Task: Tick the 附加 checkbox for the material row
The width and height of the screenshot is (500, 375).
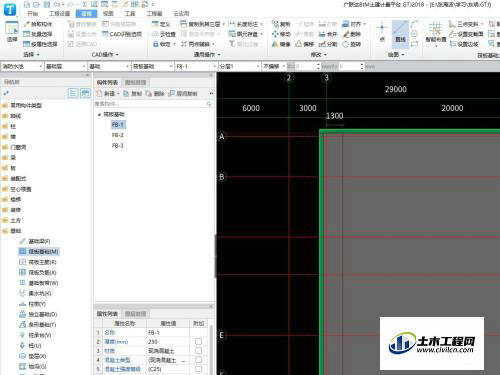Action: [x=198, y=351]
